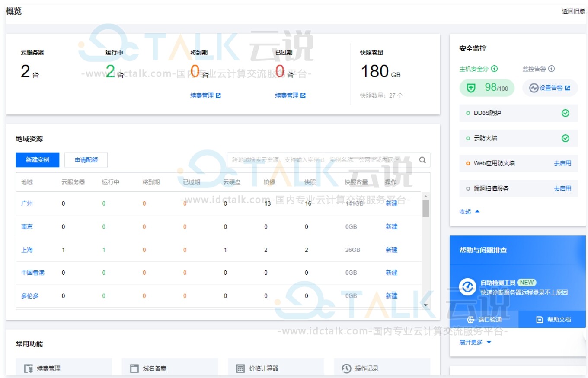Click the 申请配额 button

coord(86,160)
